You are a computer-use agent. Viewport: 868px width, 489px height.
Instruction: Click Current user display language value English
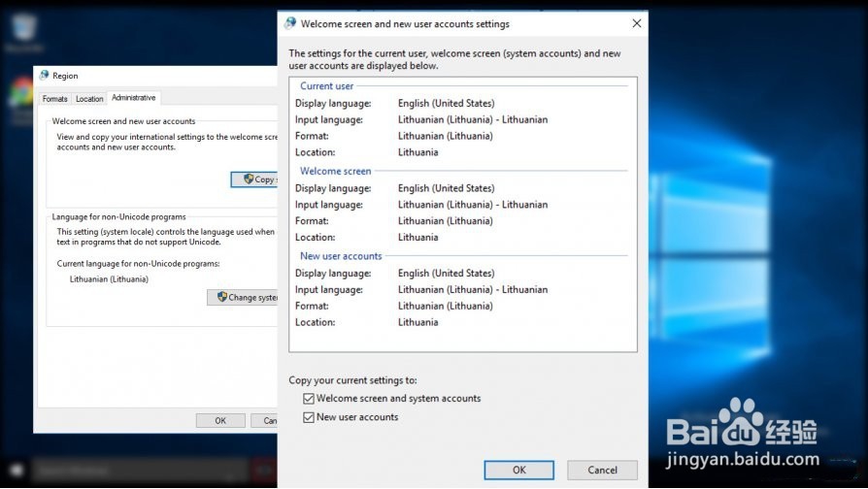coord(447,103)
